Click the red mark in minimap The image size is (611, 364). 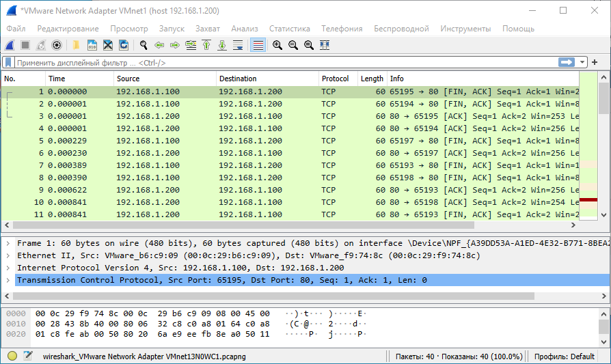point(588,199)
